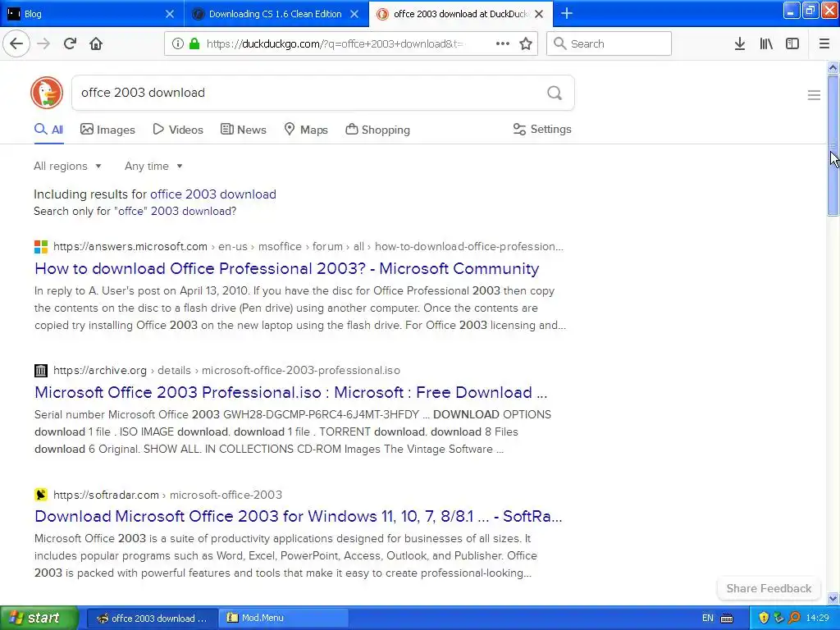Click the page scrollbar thumb
840x630 pixels.
click(833, 146)
